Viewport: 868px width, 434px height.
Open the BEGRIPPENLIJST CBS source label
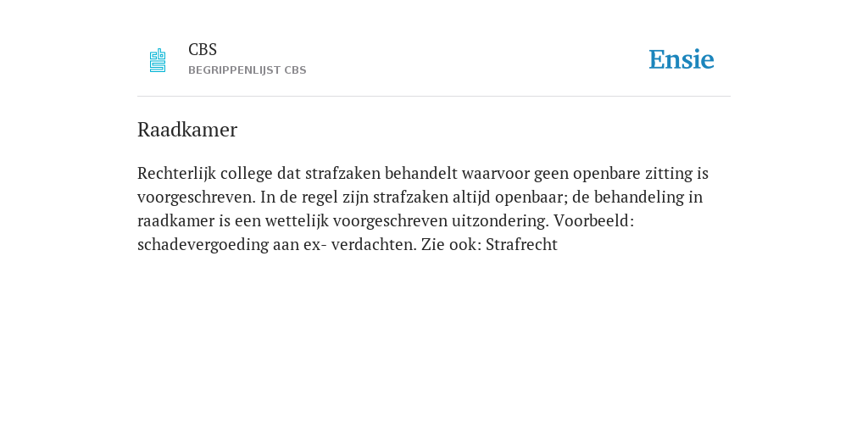click(247, 70)
